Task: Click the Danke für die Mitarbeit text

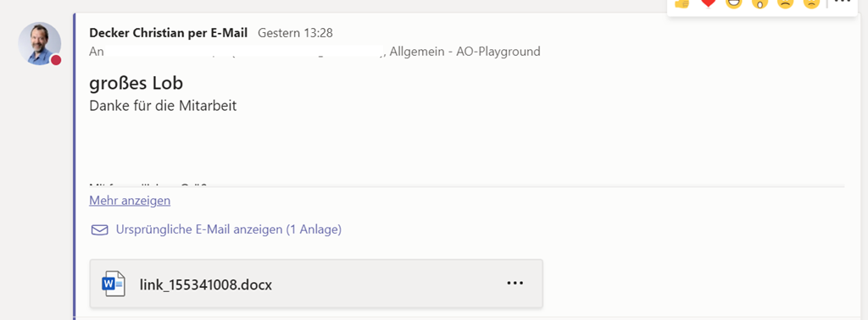Action: click(x=163, y=106)
